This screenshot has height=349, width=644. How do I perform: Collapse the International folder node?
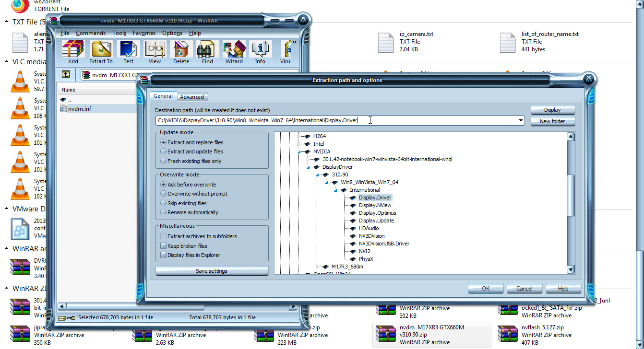(x=336, y=190)
